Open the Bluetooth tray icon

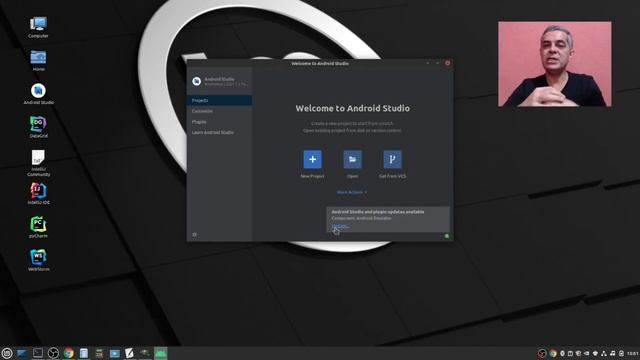click(x=562, y=353)
